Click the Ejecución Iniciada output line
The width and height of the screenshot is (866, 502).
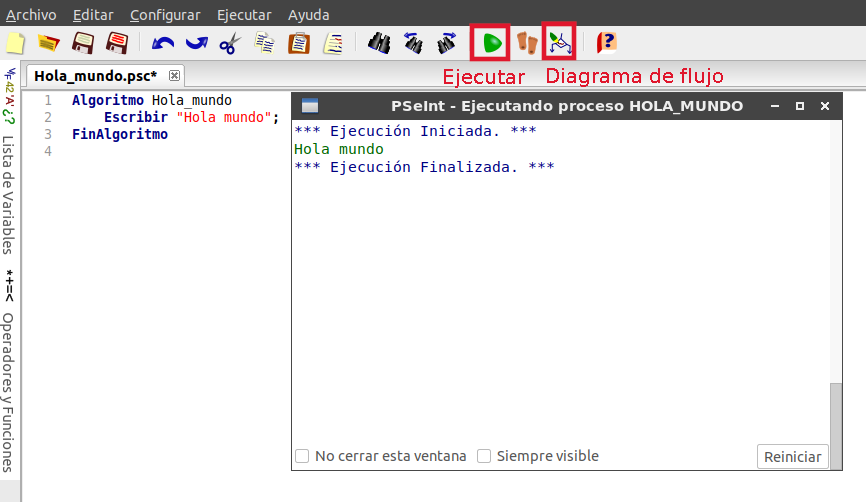click(x=415, y=131)
